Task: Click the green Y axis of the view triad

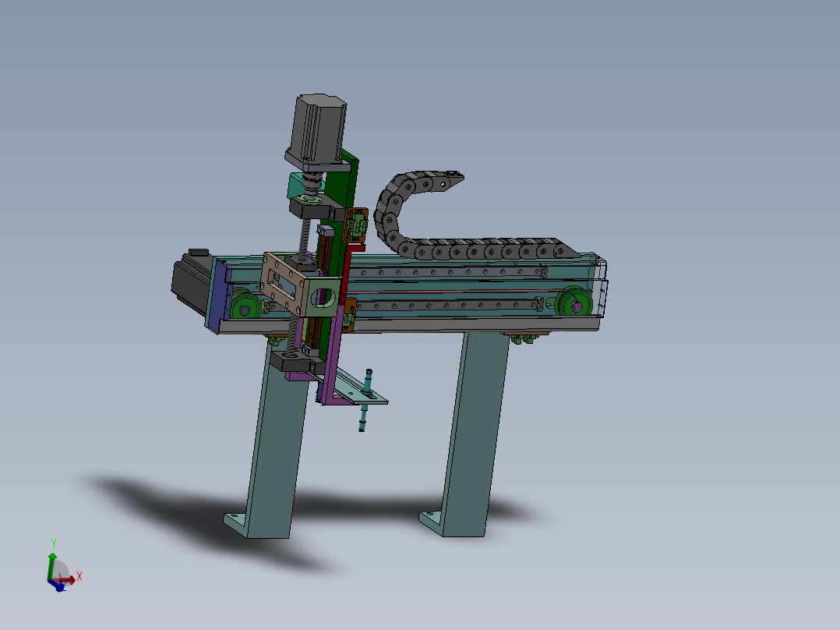Action: (x=51, y=565)
